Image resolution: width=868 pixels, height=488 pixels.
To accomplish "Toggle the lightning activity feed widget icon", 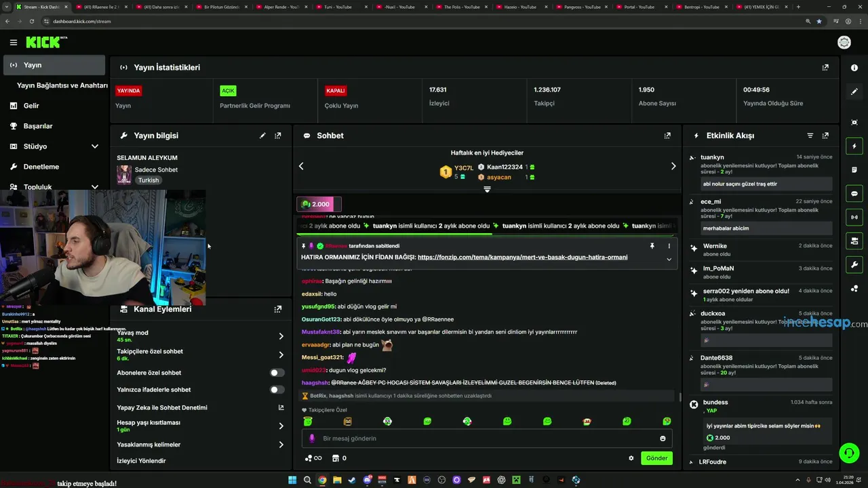I will coord(854,146).
